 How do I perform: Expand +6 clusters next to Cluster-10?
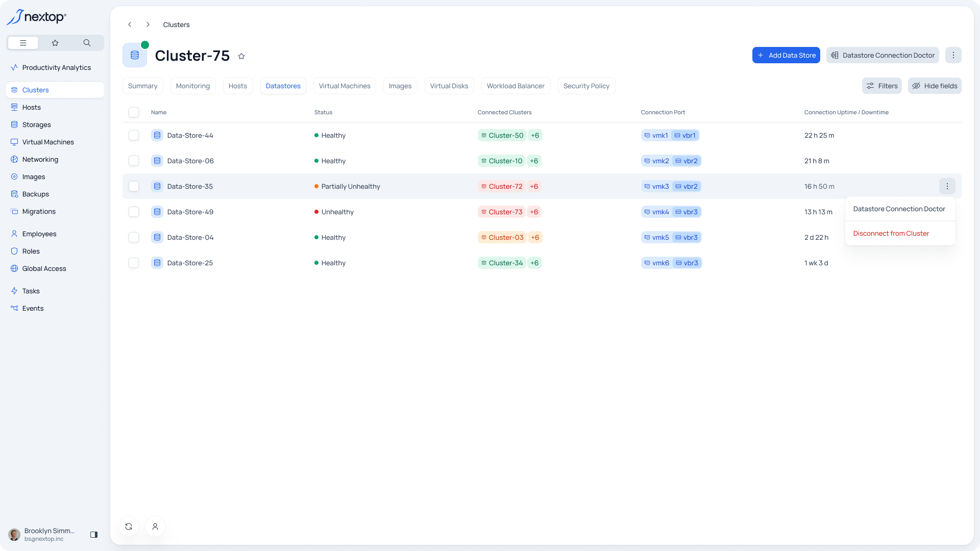pyautogui.click(x=534, y=161)
